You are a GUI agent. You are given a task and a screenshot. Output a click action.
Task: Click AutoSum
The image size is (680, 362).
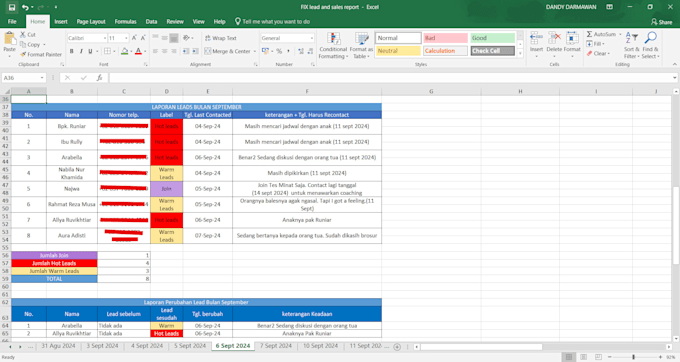coord(601,34)
